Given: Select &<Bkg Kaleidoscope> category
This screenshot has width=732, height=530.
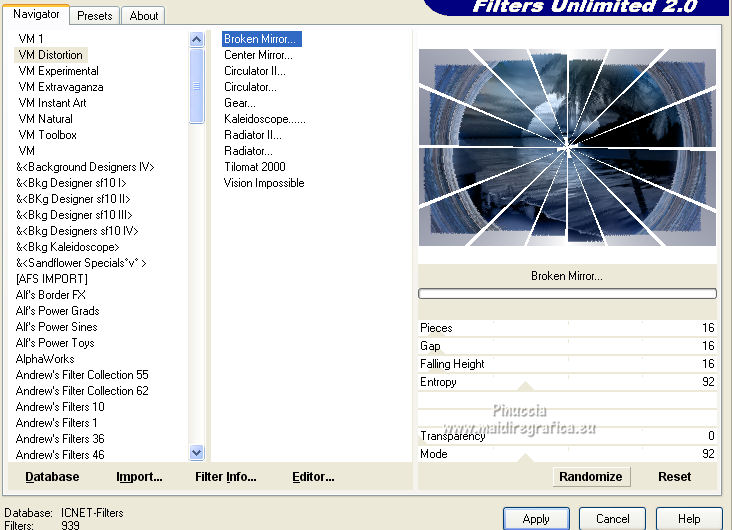Looking at the screenshot, I should coord(68,247).
